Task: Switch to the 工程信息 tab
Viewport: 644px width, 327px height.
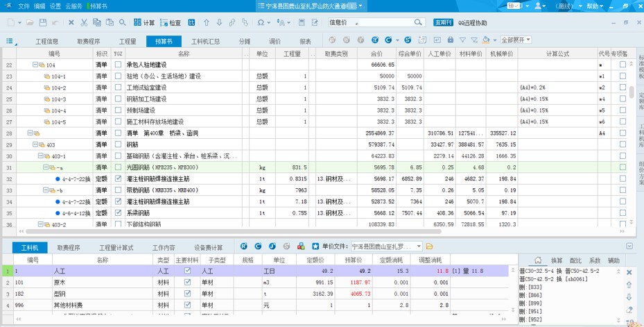Action: (x=47, y=41)
